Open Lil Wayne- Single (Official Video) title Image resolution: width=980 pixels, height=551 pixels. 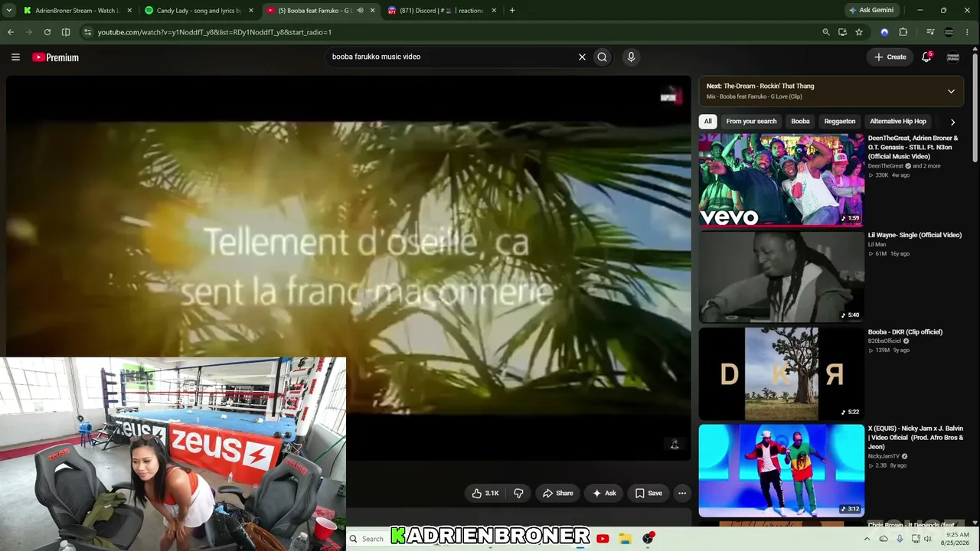coord(915,235)
